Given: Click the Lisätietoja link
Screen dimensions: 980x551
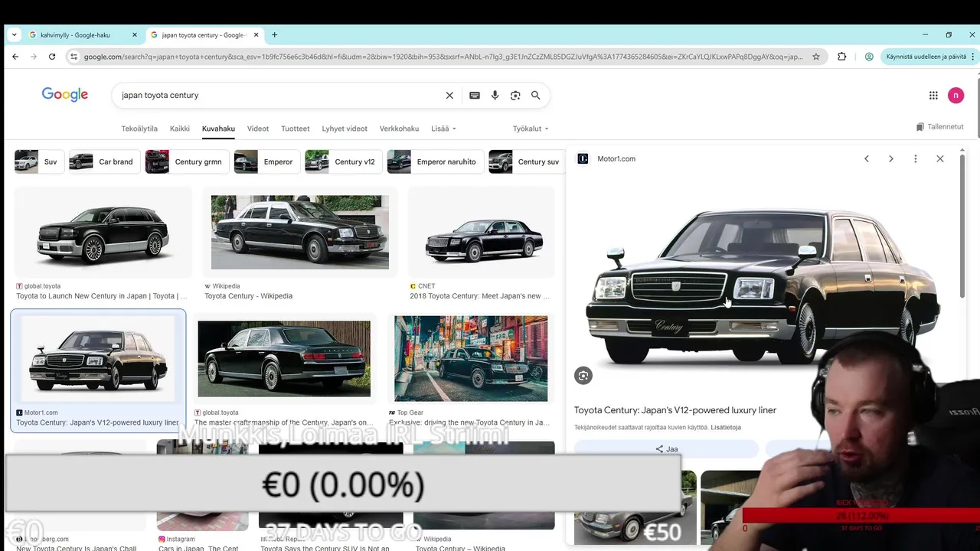Looking at the screenshot, I should point(726,428).
